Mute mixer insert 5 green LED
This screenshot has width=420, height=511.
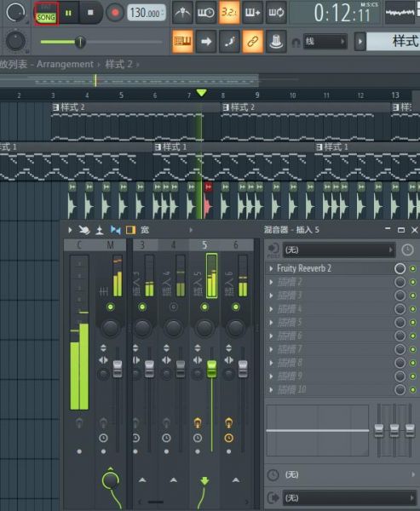tap(204, 307)
